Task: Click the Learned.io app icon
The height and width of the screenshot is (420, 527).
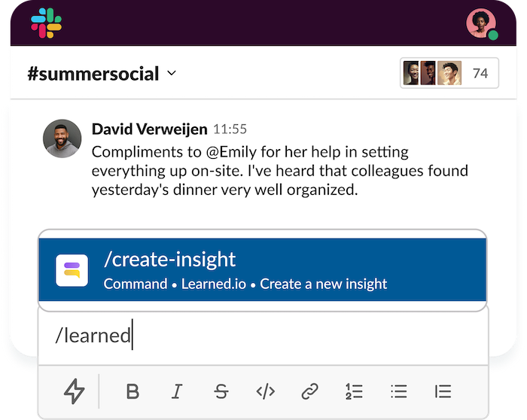Action: pyautogui.click(x=72, y=270)
